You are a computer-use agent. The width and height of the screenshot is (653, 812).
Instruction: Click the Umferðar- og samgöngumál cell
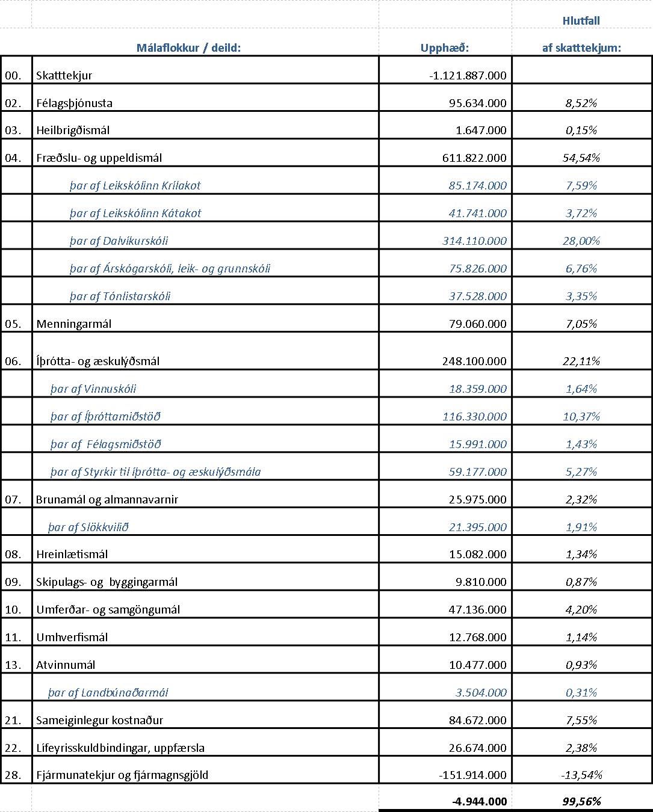[108, 610]
